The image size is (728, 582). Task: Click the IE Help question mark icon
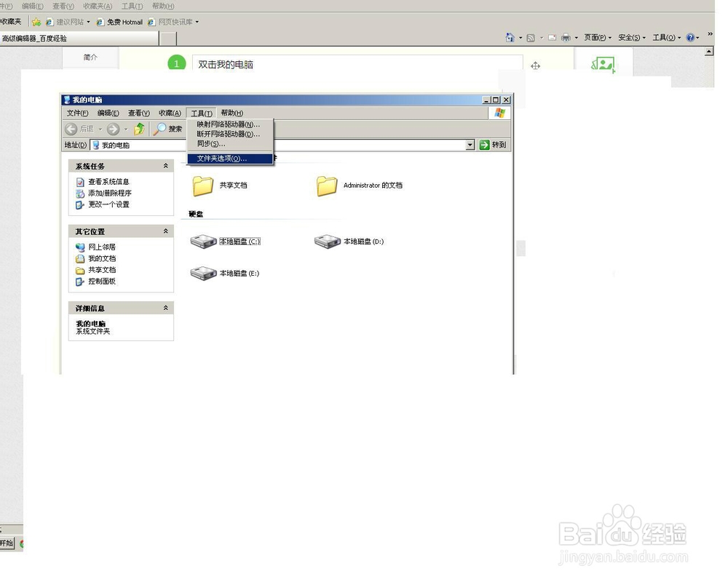[690, 38]
